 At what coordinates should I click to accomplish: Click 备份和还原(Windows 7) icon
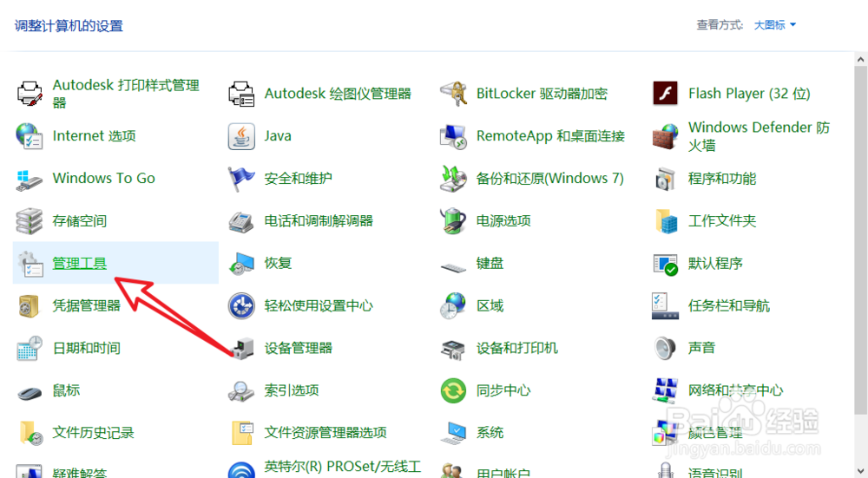pos(453,179)
